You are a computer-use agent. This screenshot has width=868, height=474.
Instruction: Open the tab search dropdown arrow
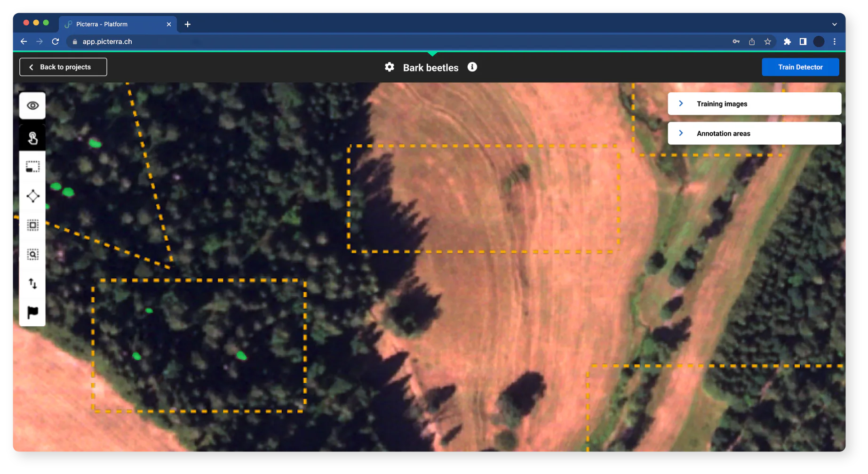coord(834,24)
